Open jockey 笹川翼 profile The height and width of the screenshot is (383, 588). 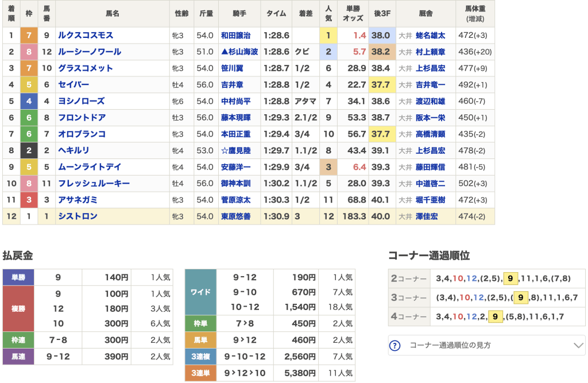[x=232, y=68]
